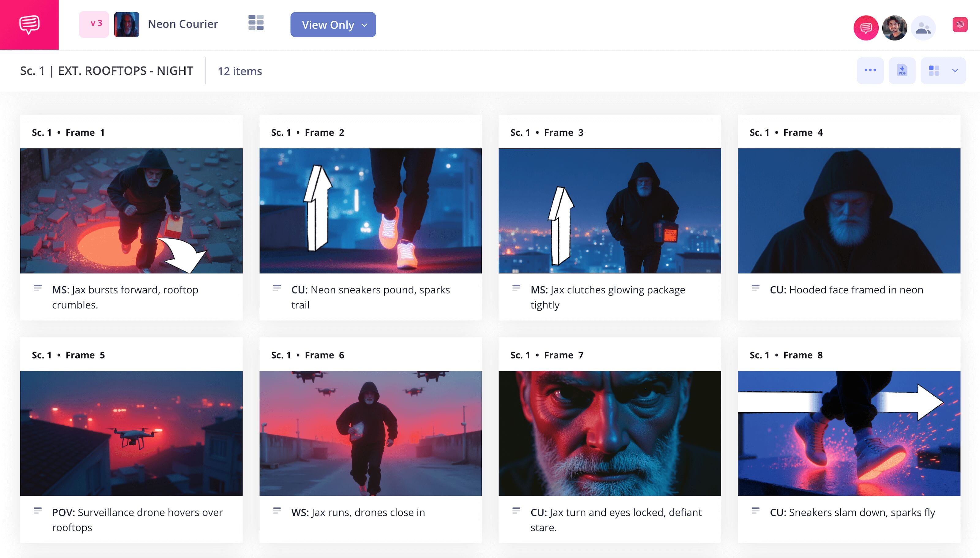Open the PDF export icon
Screen dimensions: 980x558
[903, 70]
